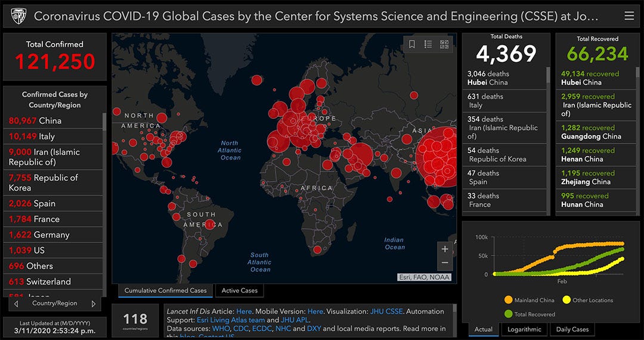Open the ECDC data source link

coord(262,329)
